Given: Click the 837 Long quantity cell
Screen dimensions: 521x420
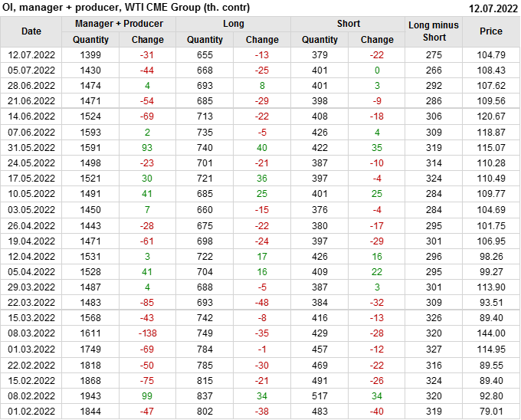Looking at the screenshot, I should tap(205, 395).
